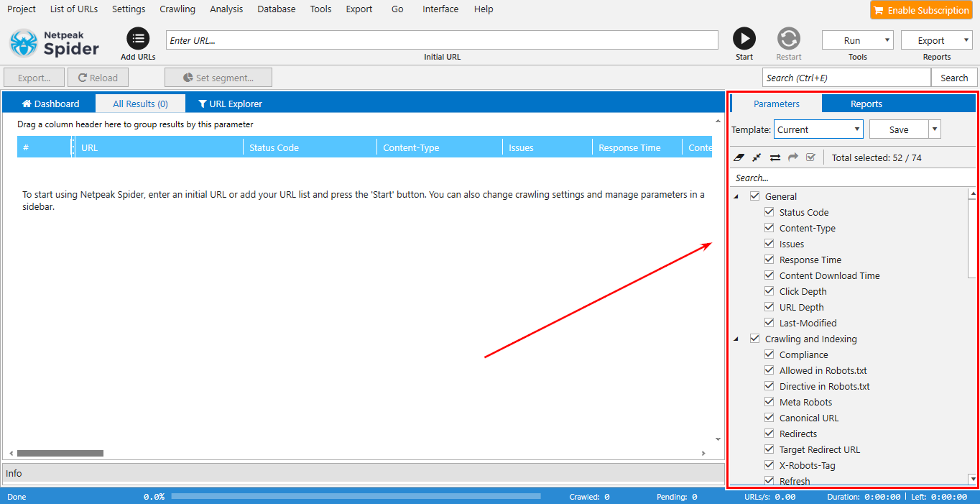
Task: Select the All Results (0) tab
Action: tap(140, 104)
